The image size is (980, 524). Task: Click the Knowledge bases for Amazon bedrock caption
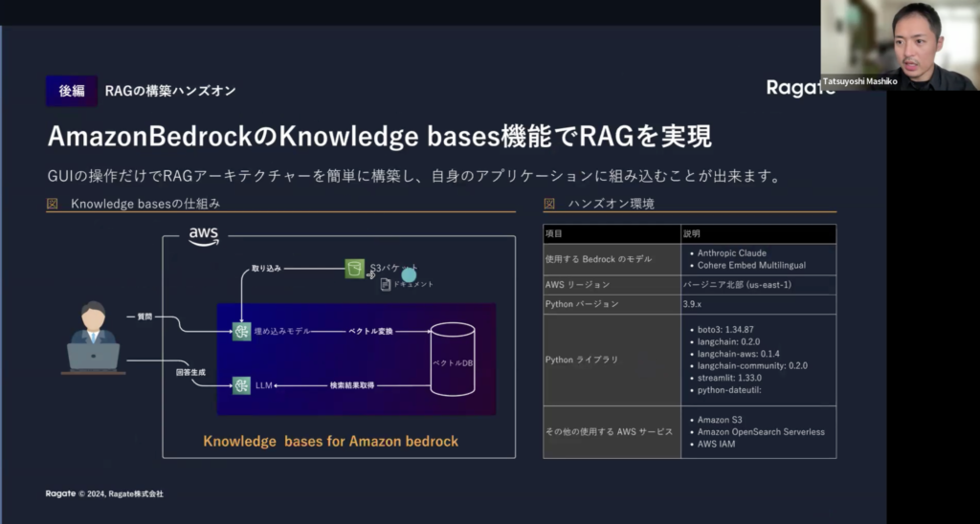coord(330,441)
